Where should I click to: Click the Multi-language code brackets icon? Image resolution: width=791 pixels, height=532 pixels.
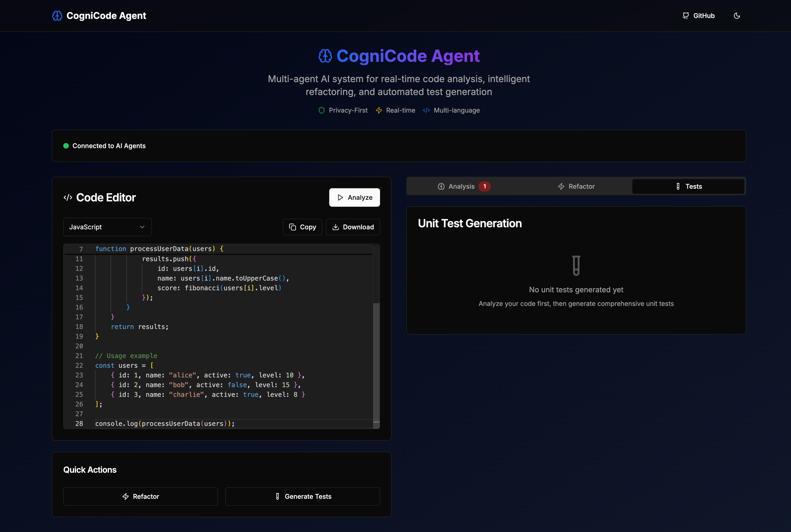pyautogui.click(x=426, y=110)
